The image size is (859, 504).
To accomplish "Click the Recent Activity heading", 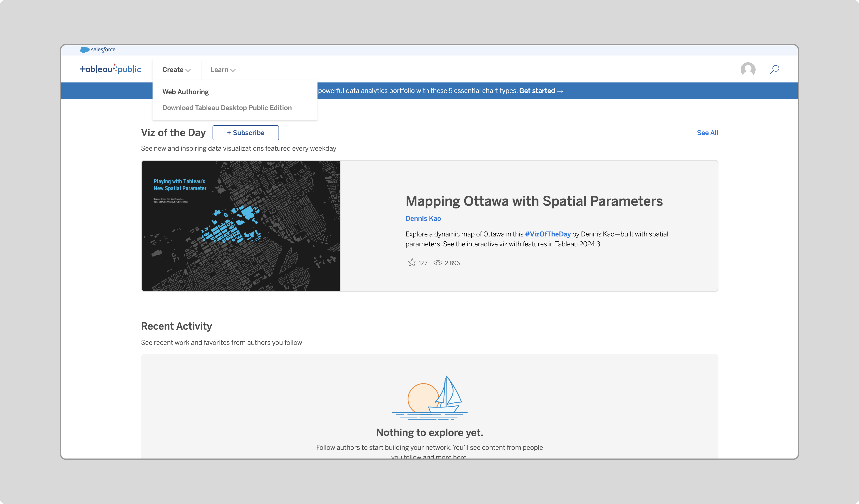I will tap(176, 326).
